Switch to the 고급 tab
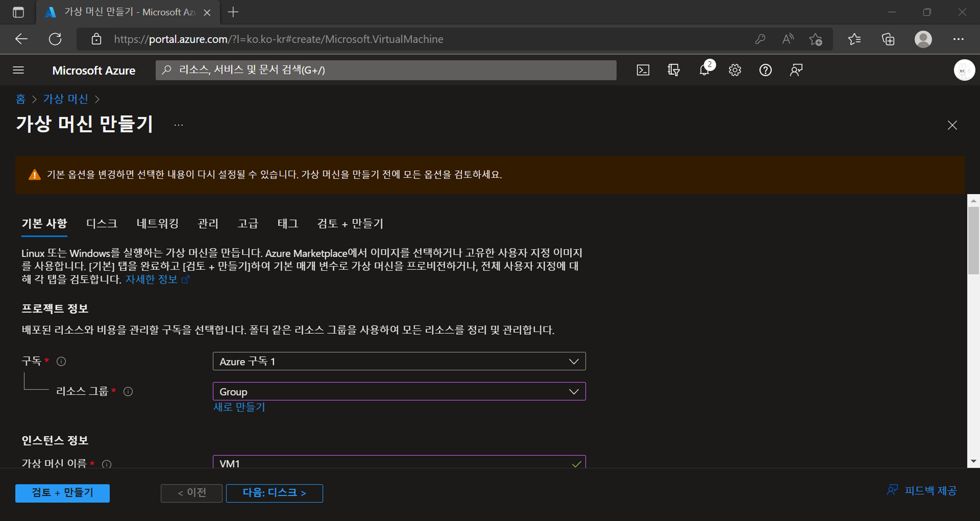The image size is (980, 521). pos(248,223)
